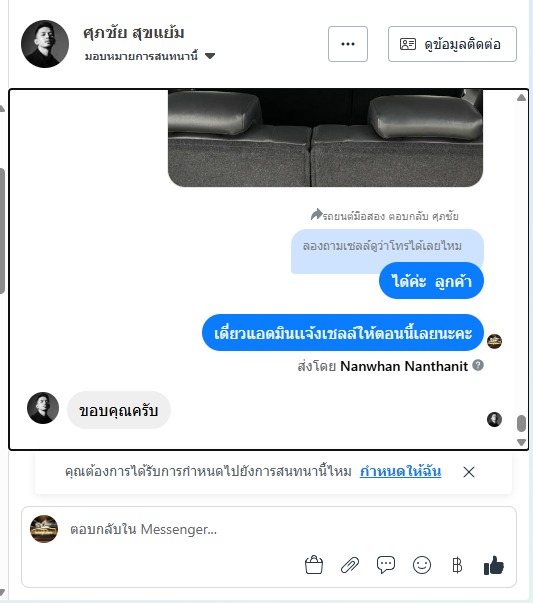Click the กำหนดให้ฉัน assign-to-me link
The width and height of the screenshot is (533, 603).
(400, 471)
